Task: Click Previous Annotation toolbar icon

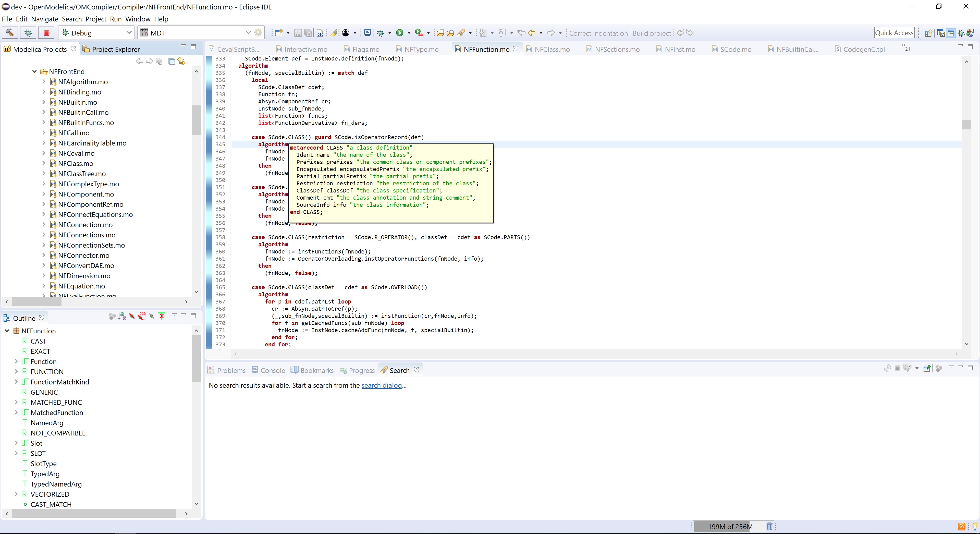Action: tap(502, 33)
